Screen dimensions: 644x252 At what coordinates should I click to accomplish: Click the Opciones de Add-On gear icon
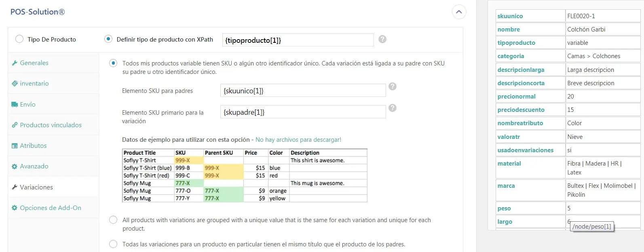click(x=15, y=208)
